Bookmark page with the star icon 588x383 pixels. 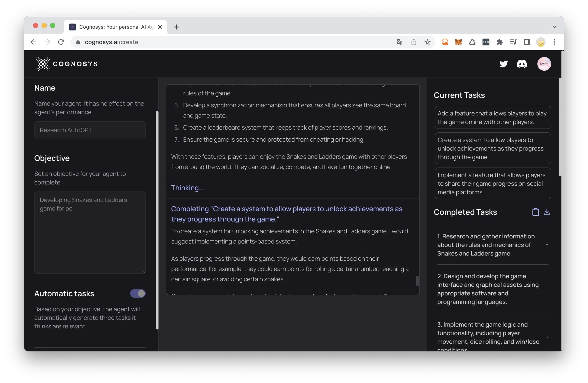[x=427, y=42]
